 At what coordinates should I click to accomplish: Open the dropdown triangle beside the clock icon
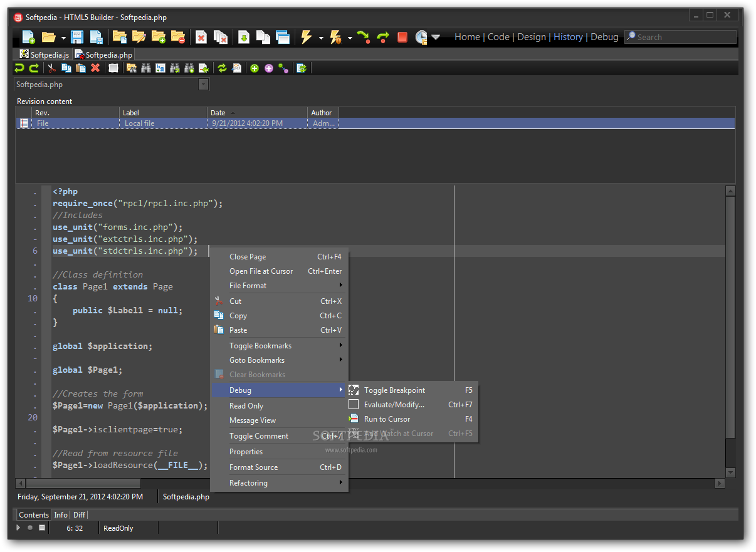436,38
